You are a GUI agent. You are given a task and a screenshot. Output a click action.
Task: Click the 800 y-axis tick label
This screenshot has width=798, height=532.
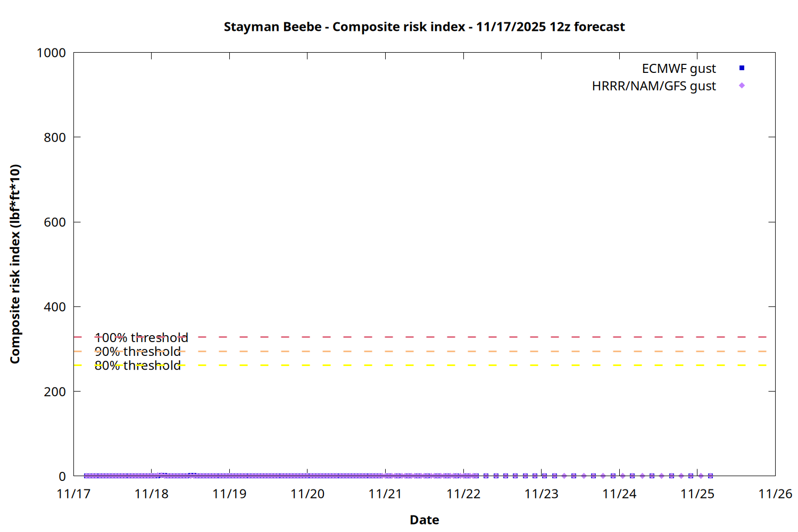[x=55, y=137]
